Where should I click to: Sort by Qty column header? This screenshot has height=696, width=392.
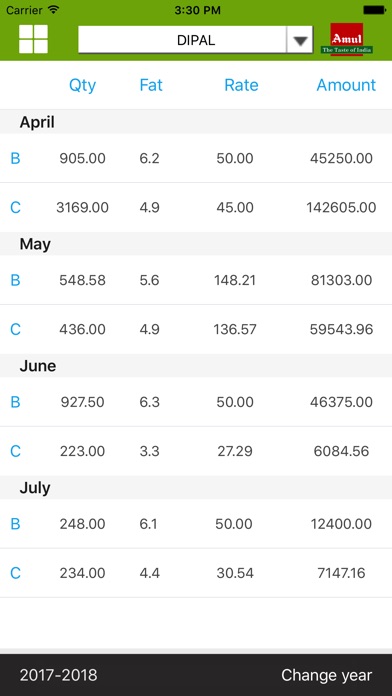click(x=82, y=85)
